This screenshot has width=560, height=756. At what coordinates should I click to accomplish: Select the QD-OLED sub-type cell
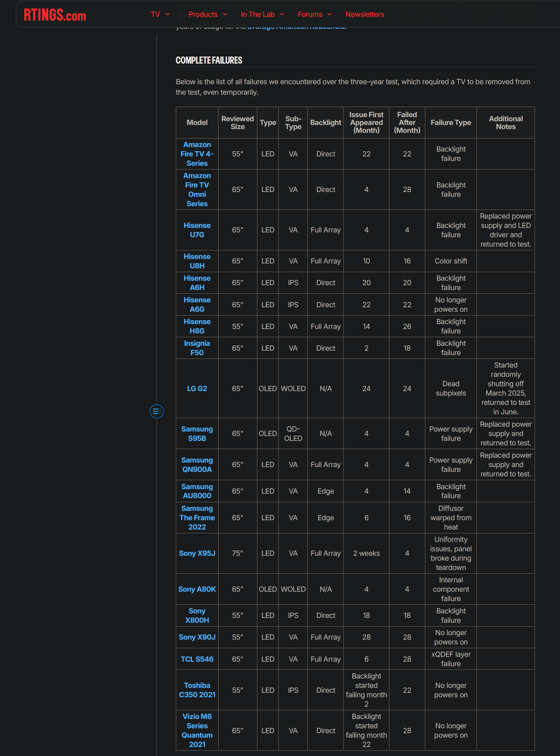(x=293, y=434)
